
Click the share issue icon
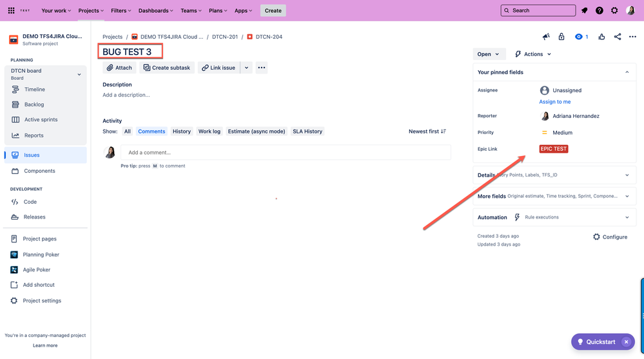[618, 37]
